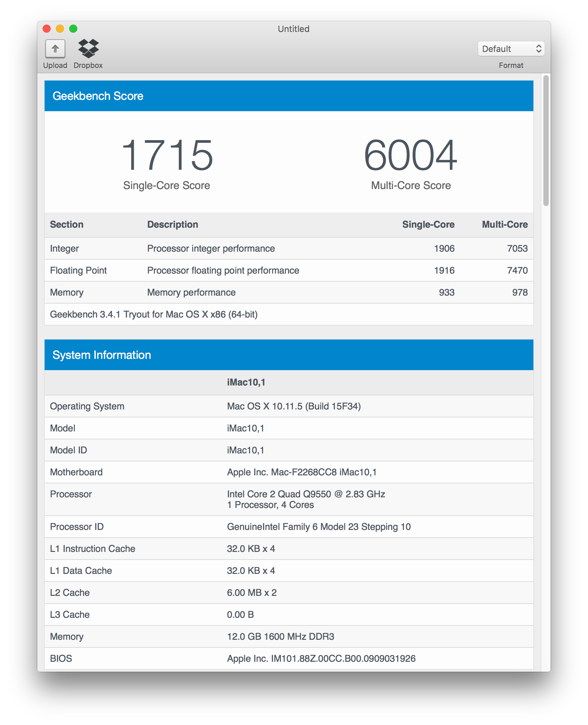Select the Operating System label
588x725 pixels.
click(x=87, y=406)
